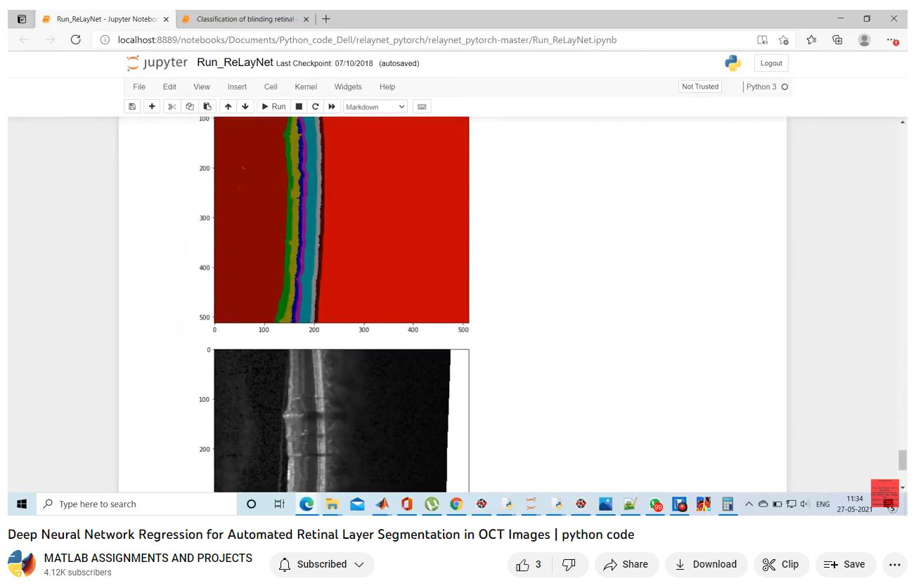Screen dimensions: 916x588
Task: Open File Explorer from the taskbar
Action: (x=332, y=504)
